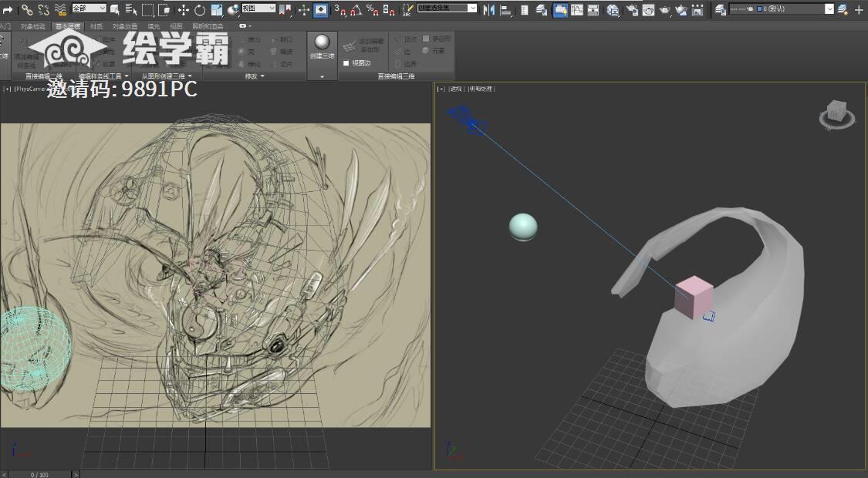
Task: Activate the Select and Move tool
Action: [x=184, y=9]
